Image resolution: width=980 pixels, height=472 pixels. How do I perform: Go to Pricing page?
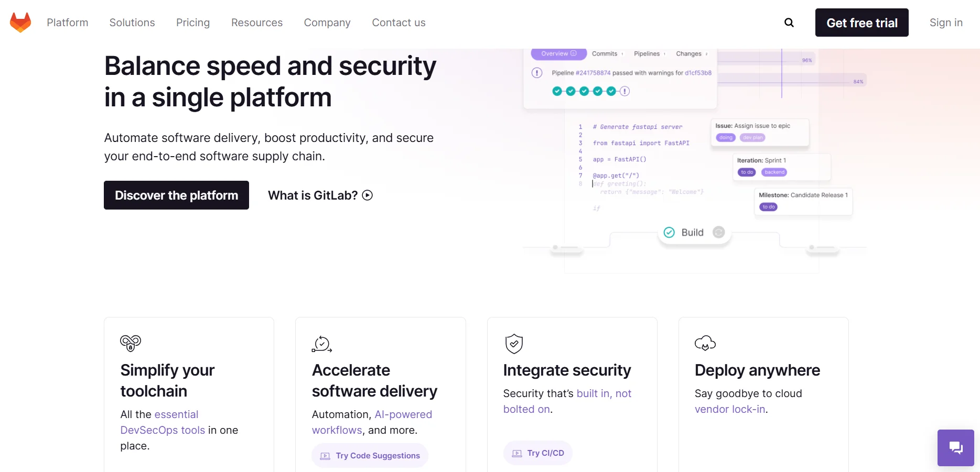193,23
